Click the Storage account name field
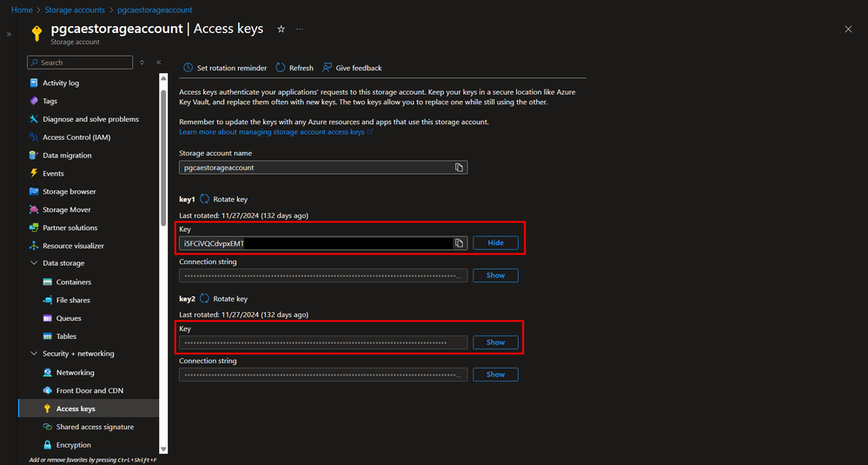 pyautogui.click(x=323, y=167)
